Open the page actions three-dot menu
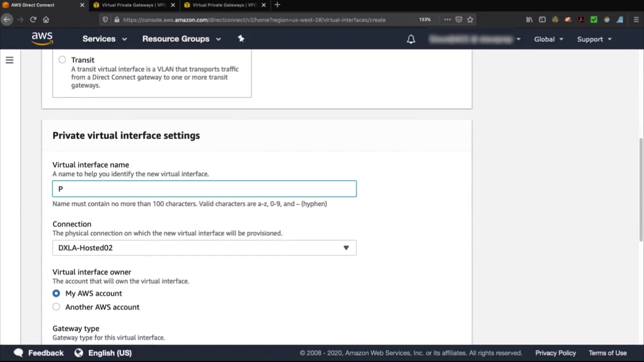Image resolution: width=644 pixels, height=362 pixels. pyautogui.click(x=447, y=20)
